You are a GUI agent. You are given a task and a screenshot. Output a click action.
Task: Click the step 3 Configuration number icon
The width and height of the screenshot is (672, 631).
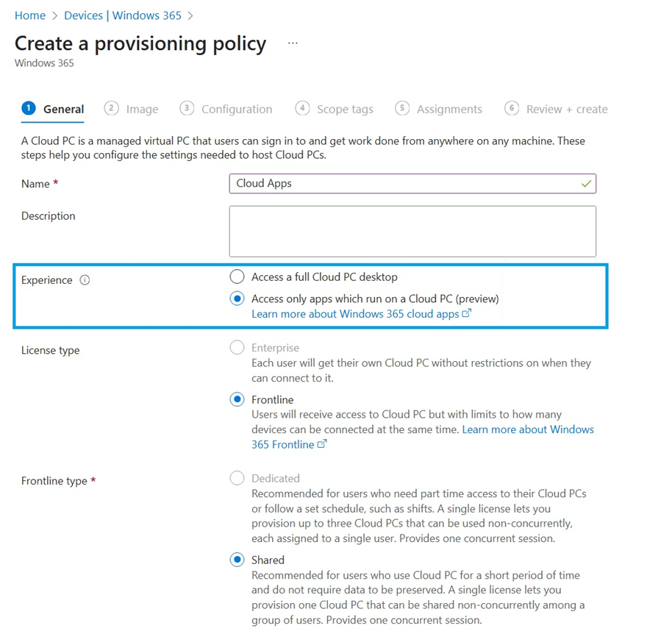(x=187, y=108)
